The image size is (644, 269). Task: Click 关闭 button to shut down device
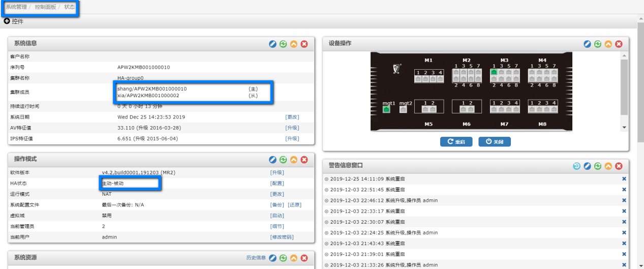[494, 142]
